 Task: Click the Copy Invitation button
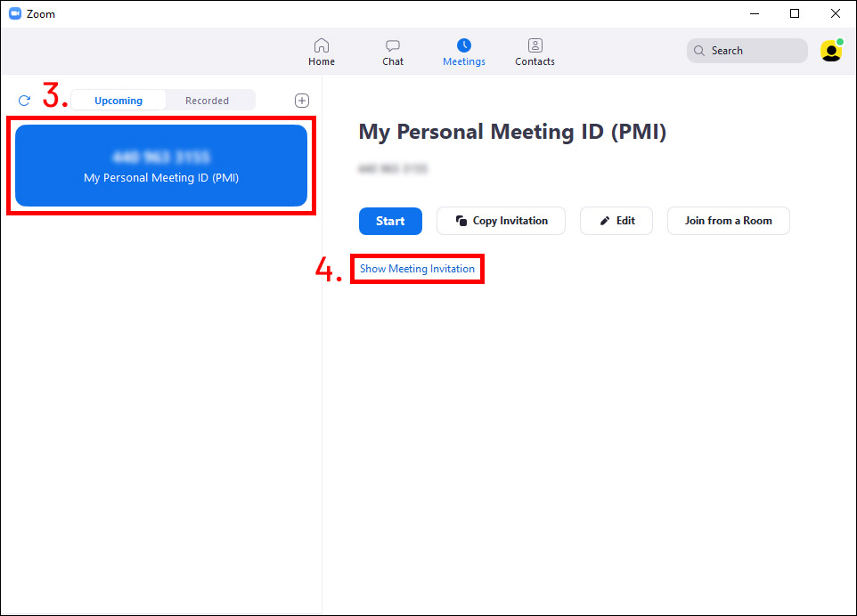point(501,221)
